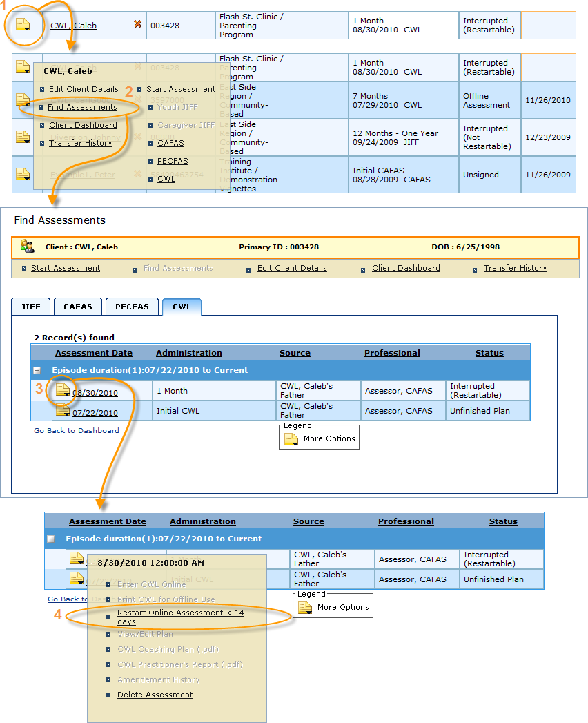
Task: Open More Options icon in the Unsigned 11/26/2009 row
Action: [x=23, y=174]
